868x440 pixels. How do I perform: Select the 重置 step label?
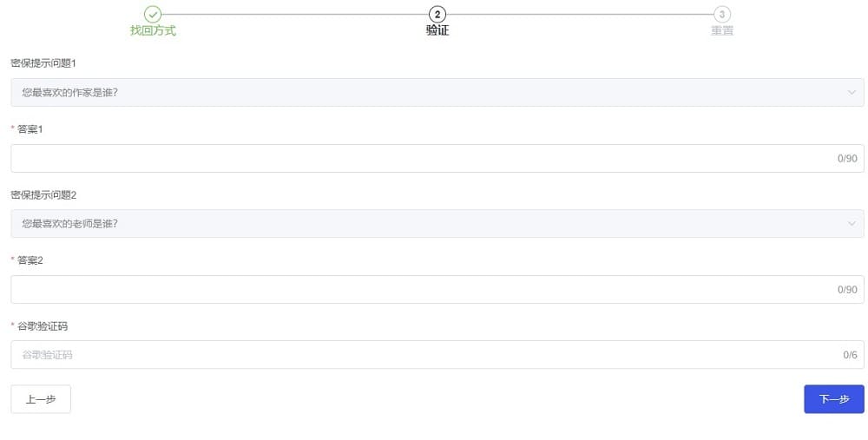point(722,30)
